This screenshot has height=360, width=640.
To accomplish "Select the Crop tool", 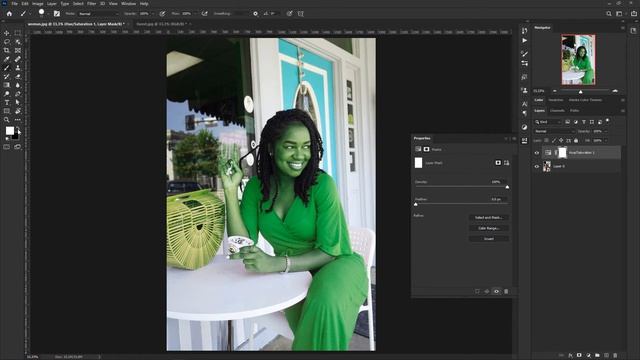I will pos(7,51).
